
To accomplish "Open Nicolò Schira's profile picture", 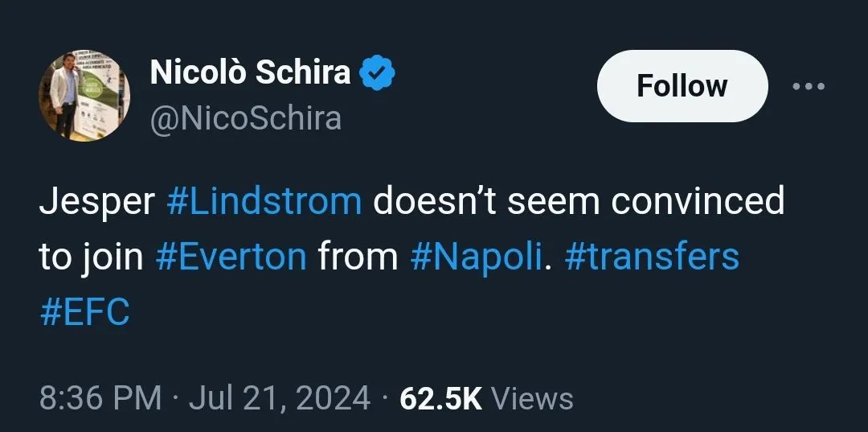I will point(84,95).
